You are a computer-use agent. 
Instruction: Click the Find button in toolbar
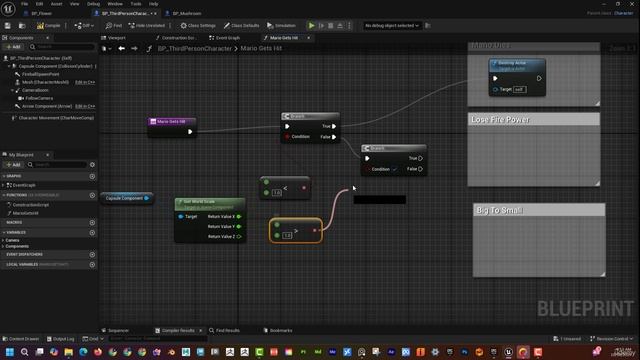click(x=114, y=26)
